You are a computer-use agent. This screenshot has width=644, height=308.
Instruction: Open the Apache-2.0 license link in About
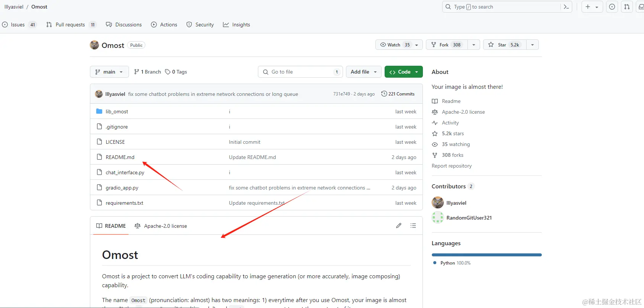459,112
